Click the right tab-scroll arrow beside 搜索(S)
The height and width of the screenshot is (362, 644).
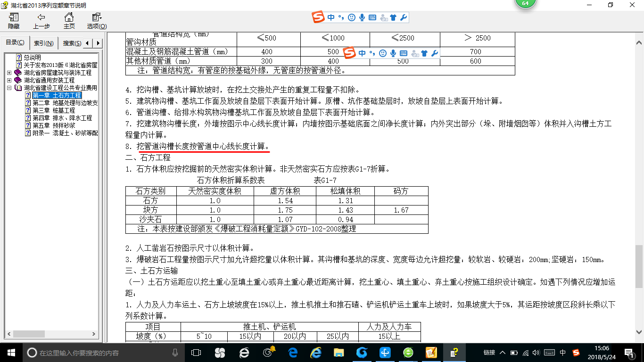(x=98, y=43)
